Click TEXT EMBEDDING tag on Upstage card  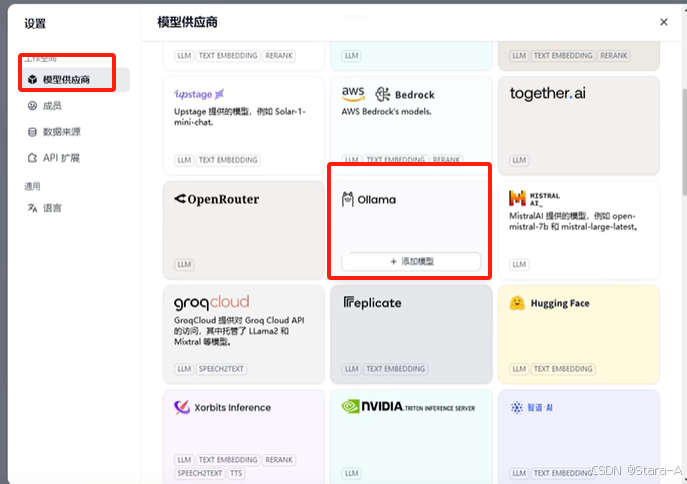point(228,160)
